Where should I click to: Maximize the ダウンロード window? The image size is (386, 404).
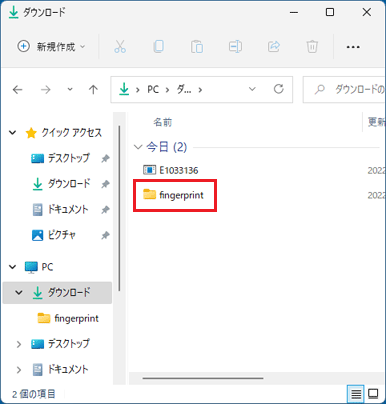(x=330, y=12)
